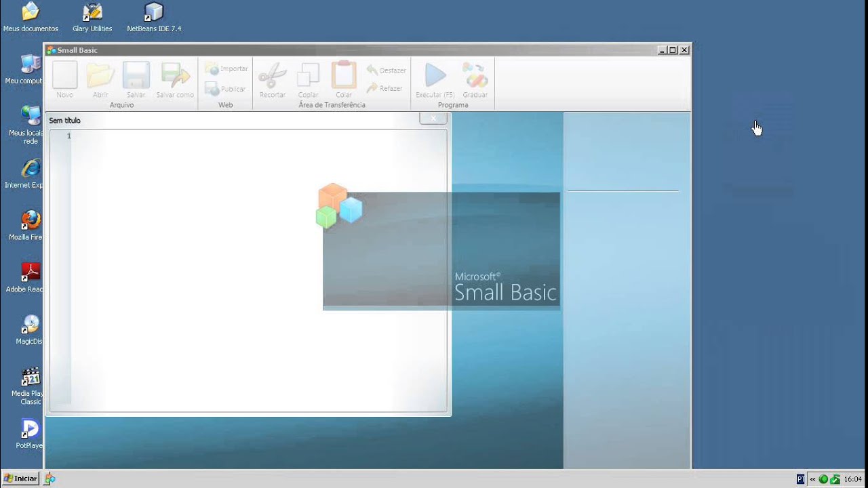
Task: Undo with the Desfazer arrow
Action: tap(372, 70)
